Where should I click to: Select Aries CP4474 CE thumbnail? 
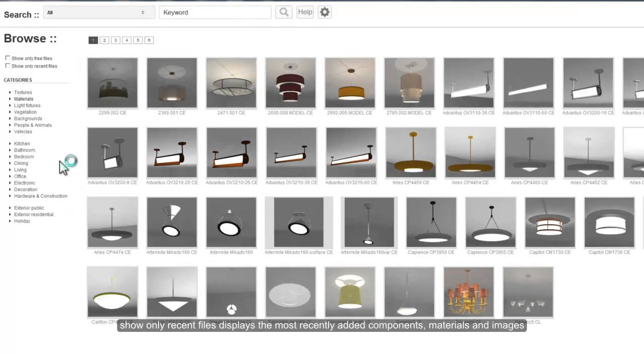112,222
